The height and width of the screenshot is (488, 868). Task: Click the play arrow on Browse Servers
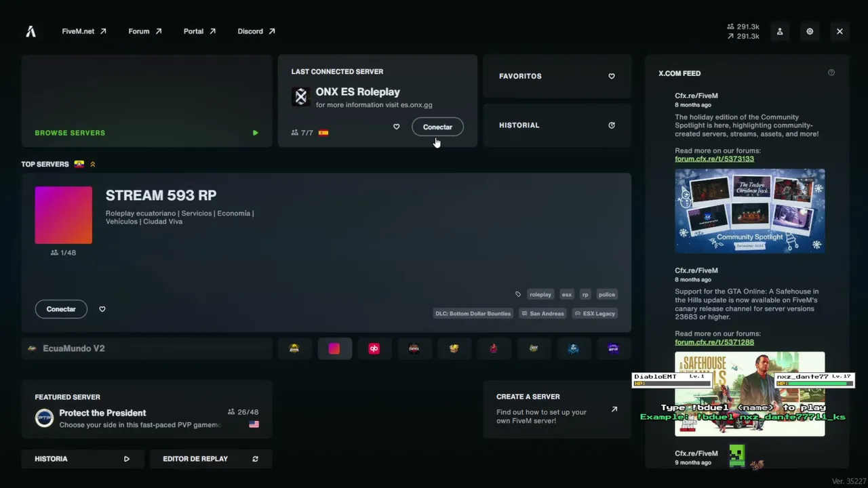(256, 133)
